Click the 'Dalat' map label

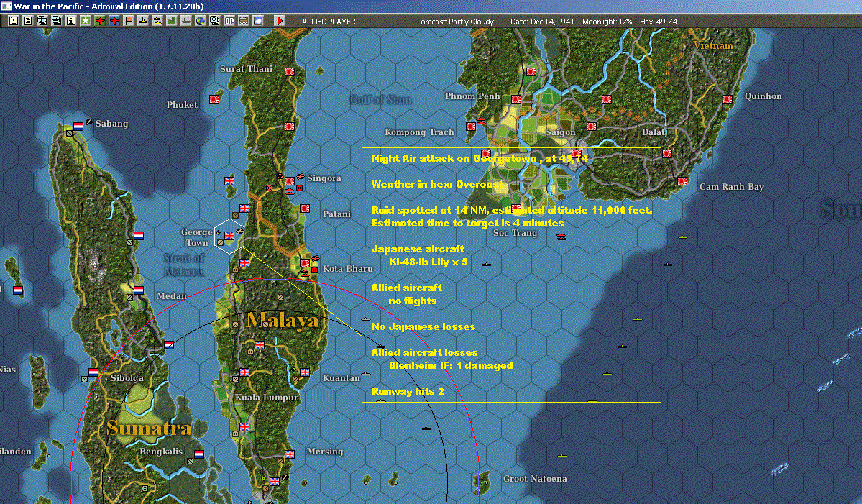(654, 132)
